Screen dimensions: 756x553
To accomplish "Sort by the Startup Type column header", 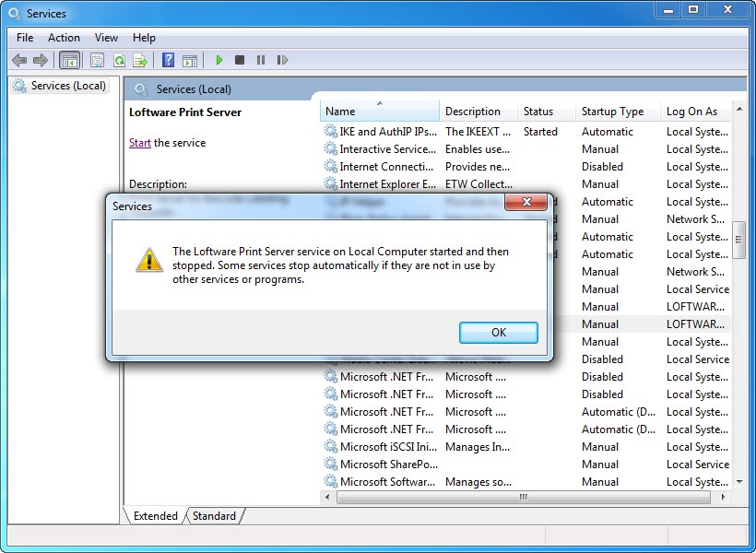I will 618,112.
